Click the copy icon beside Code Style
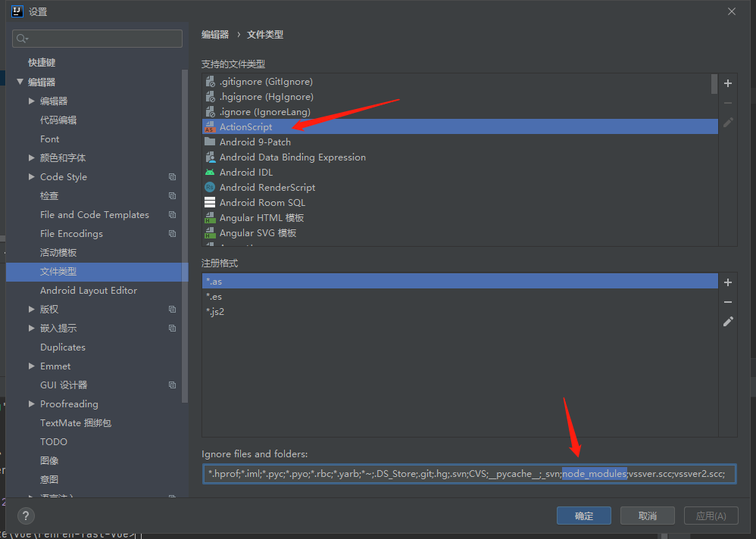The height and width of the screenshot is (539, 756). click(x=172, y=177)
